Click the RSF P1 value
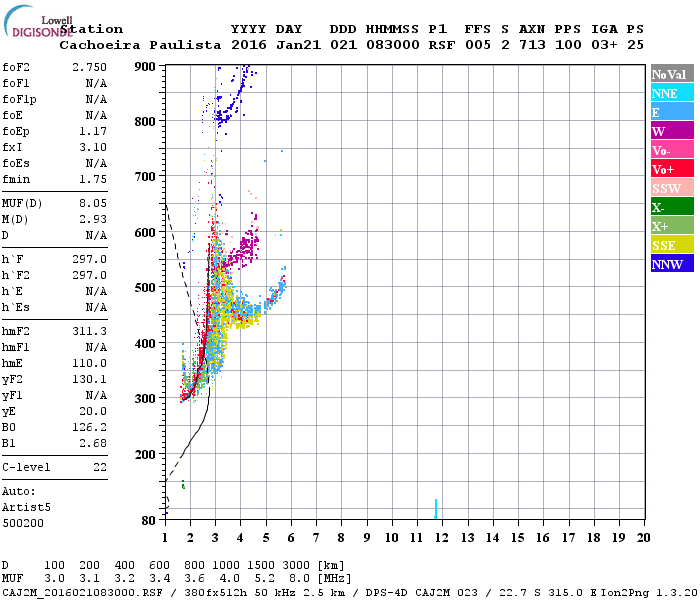This screenshot has height=600, width=700. click(x=442, y=45)
